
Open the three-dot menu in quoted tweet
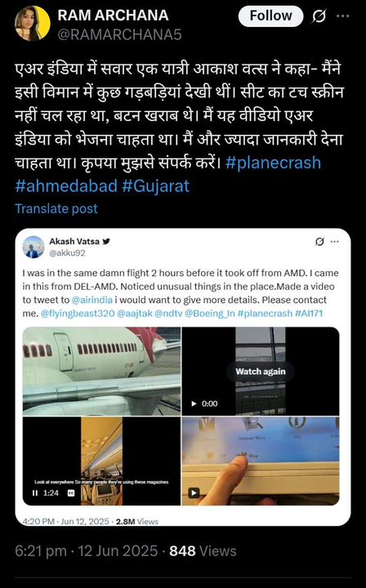(334, 242)
